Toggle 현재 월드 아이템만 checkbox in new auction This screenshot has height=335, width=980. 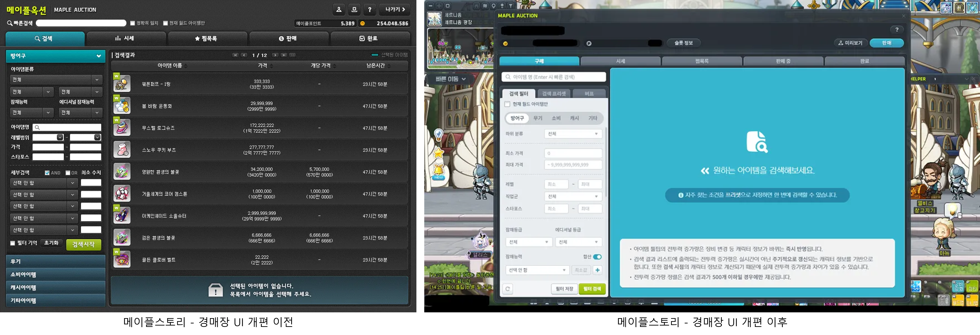click(x=507, y=104)
